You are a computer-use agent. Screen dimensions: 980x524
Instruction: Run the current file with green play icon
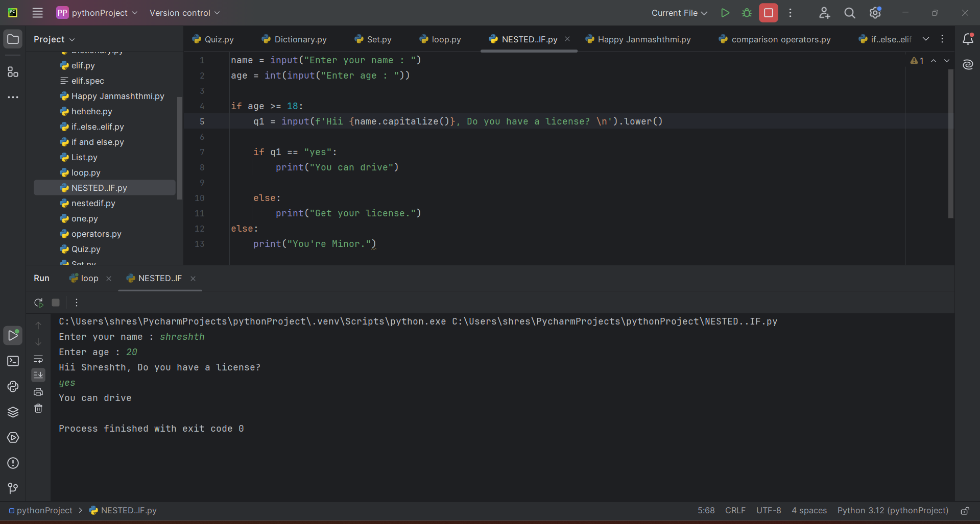pos(725,13)
